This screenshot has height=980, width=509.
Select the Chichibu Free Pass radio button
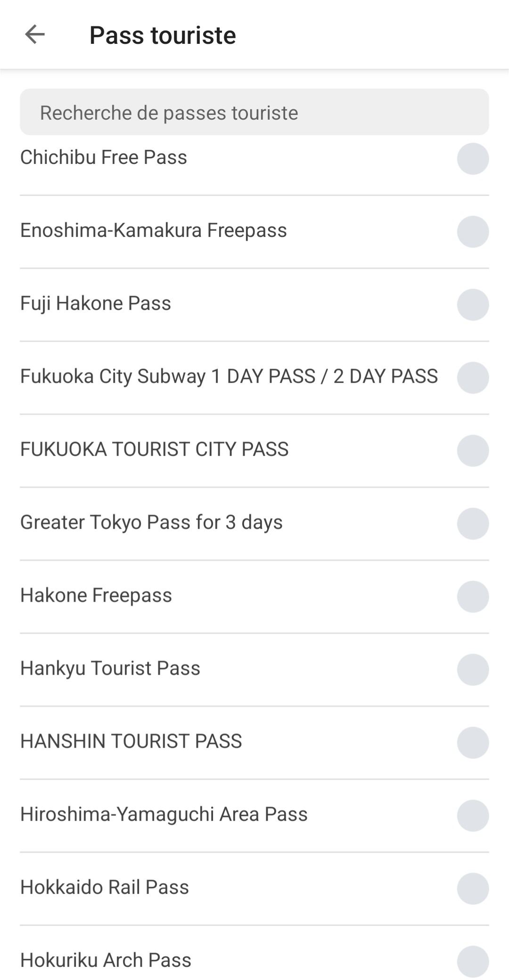point(473,159)
